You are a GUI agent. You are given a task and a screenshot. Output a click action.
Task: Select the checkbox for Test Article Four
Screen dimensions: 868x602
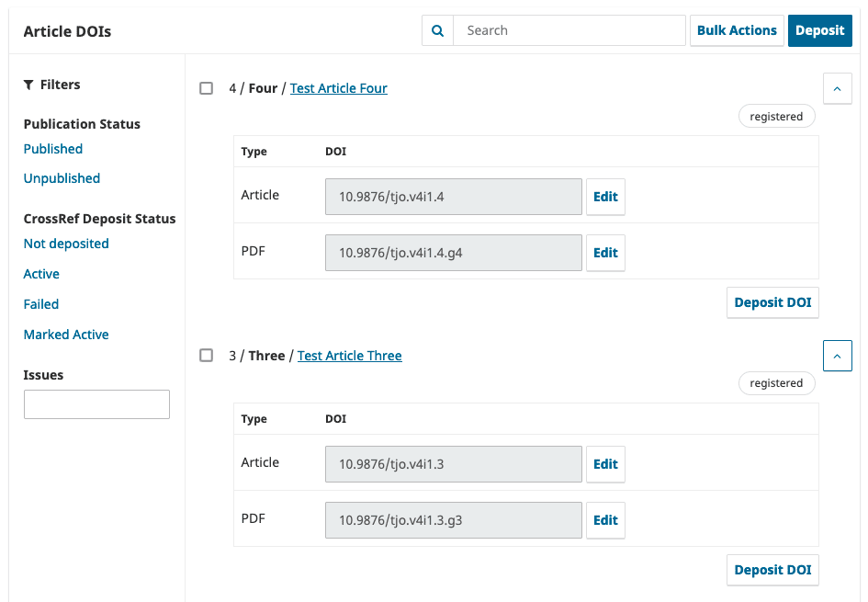click(206, 88)
